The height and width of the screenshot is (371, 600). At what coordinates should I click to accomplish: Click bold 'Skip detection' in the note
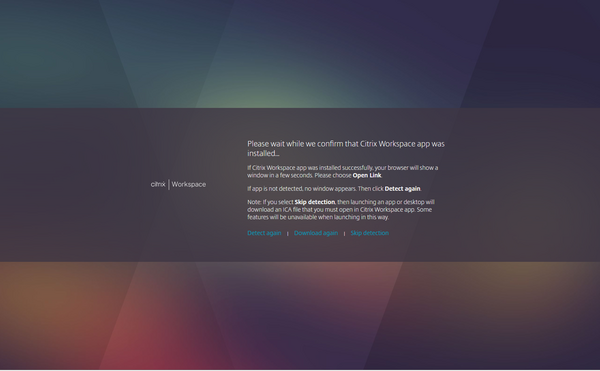click(315, 202)
